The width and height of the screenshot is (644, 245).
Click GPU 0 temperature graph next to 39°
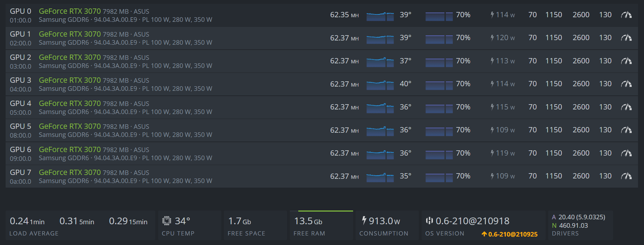(380, 16)
